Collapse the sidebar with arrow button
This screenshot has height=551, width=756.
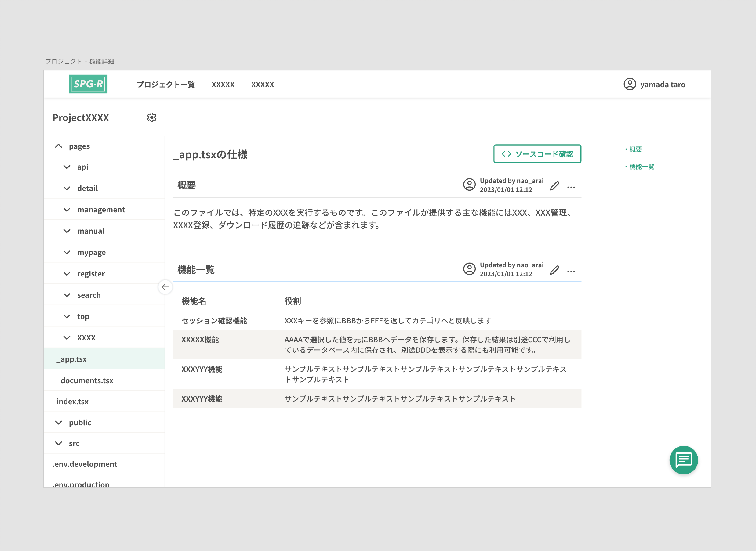[x=165, y=287]
